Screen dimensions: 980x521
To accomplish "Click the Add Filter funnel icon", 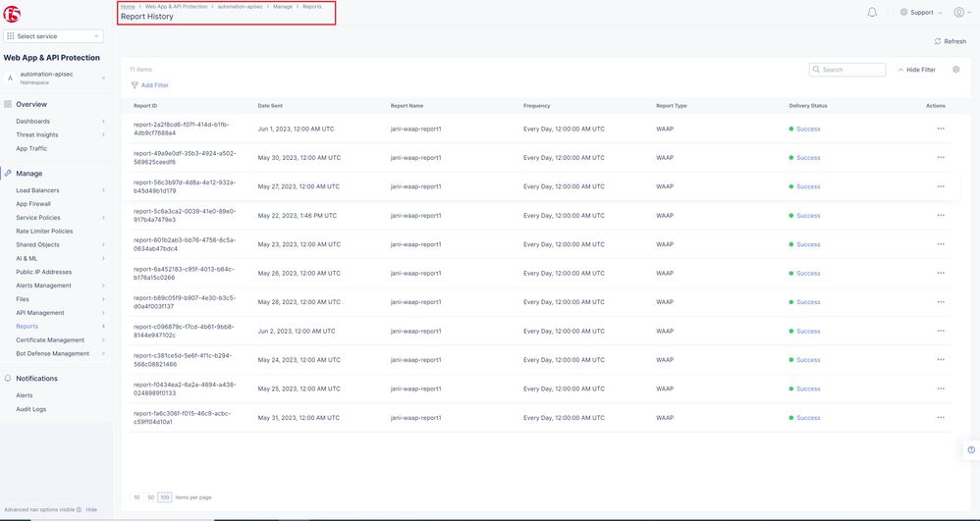I will 135,85.
